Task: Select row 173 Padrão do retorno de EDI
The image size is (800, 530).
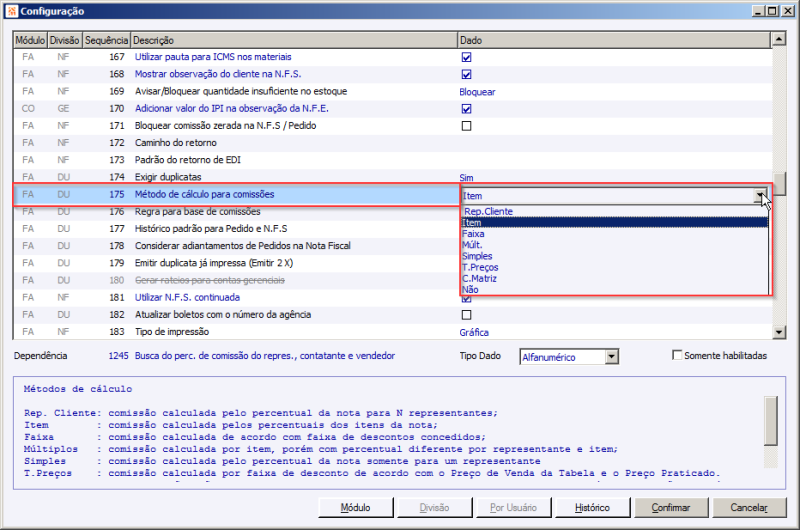Action: 392,160
